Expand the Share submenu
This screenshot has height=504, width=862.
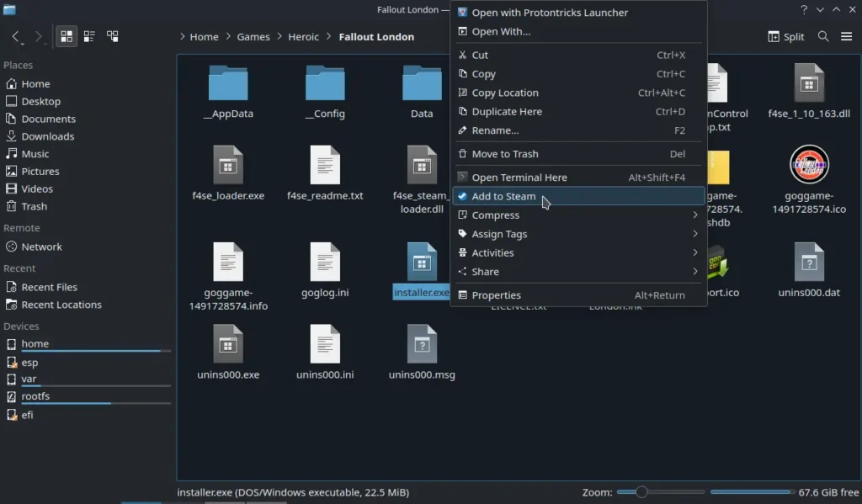pyautogui.click(x=578, y=272)
